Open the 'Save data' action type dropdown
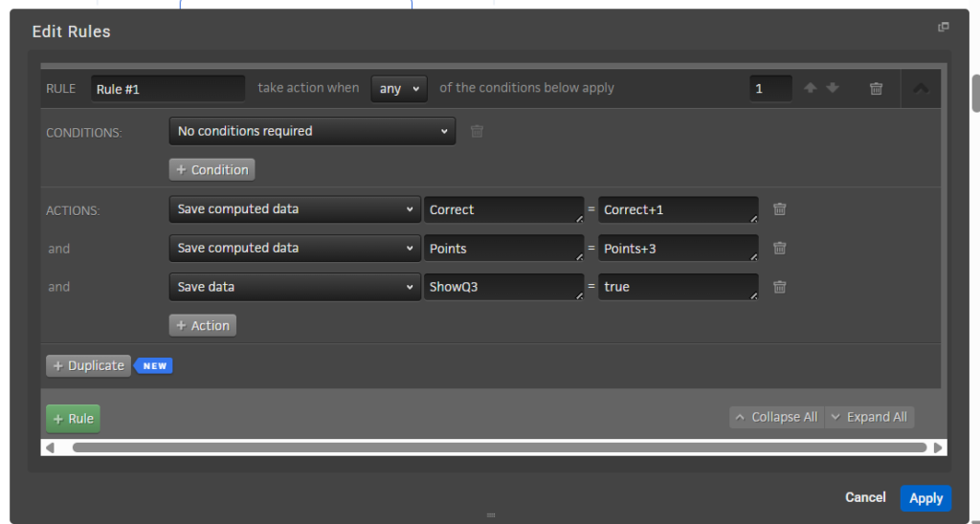 pyautogui.click(x=294, y=287)
